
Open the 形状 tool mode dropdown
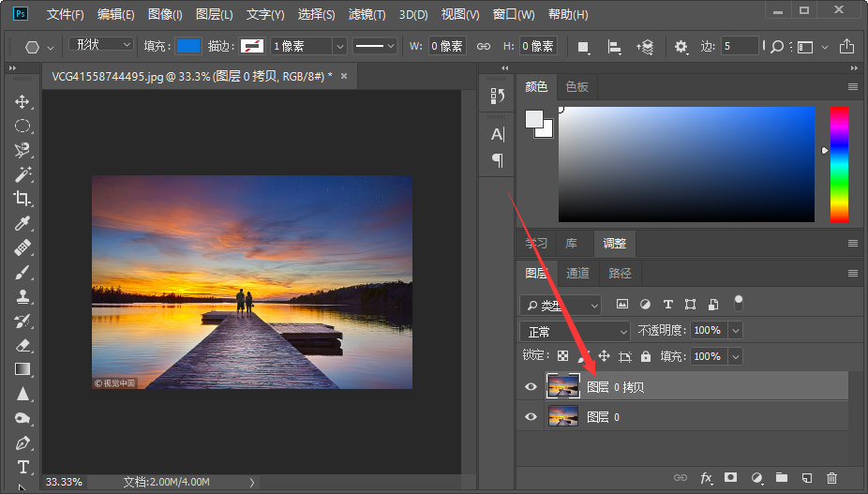(101, 44)
